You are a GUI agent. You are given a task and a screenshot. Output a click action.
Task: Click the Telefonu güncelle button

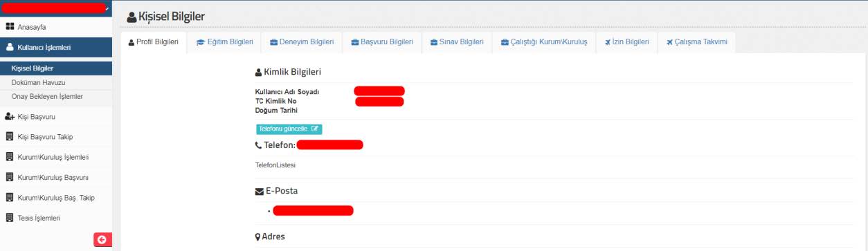(289, 129)
